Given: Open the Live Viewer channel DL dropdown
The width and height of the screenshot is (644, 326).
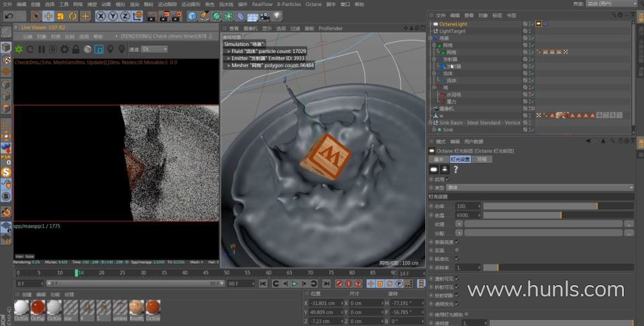Looking at the screenshot, I should click(154, 49).
